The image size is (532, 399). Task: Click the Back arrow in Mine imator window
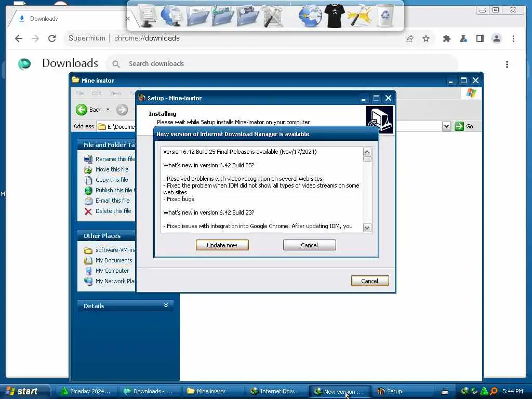pos(82,110)
